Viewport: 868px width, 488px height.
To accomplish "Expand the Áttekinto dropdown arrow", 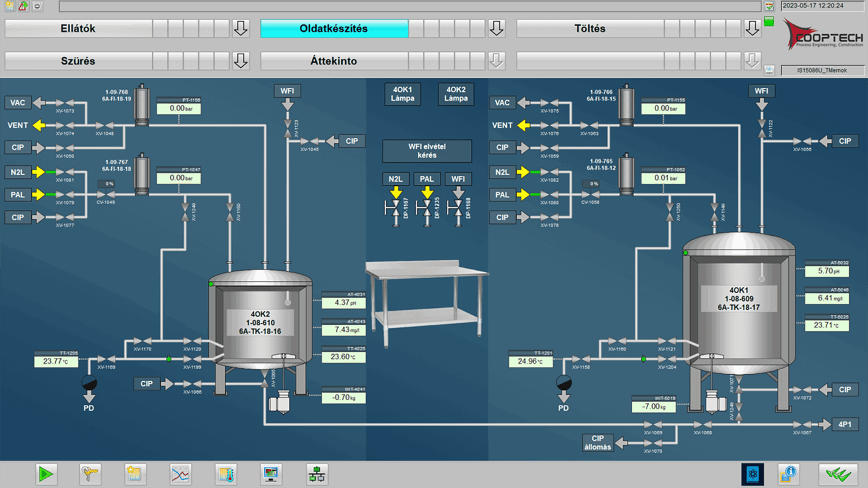I will coord(496,61).
